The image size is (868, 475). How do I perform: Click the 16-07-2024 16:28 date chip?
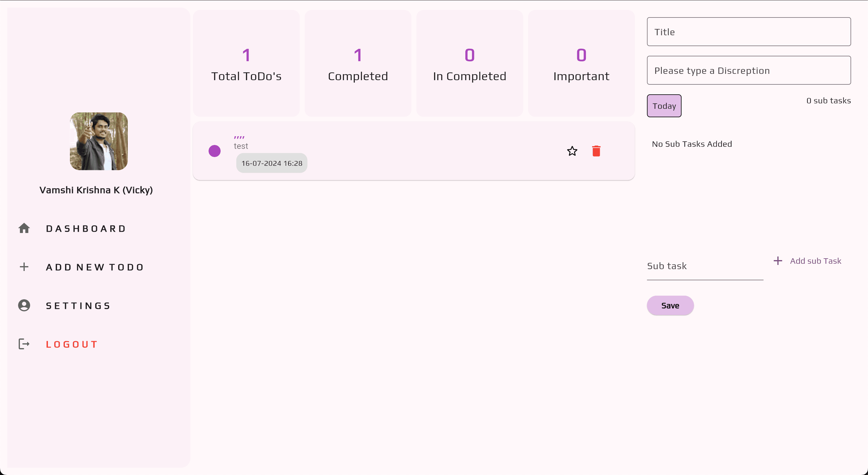pos(272,163)
